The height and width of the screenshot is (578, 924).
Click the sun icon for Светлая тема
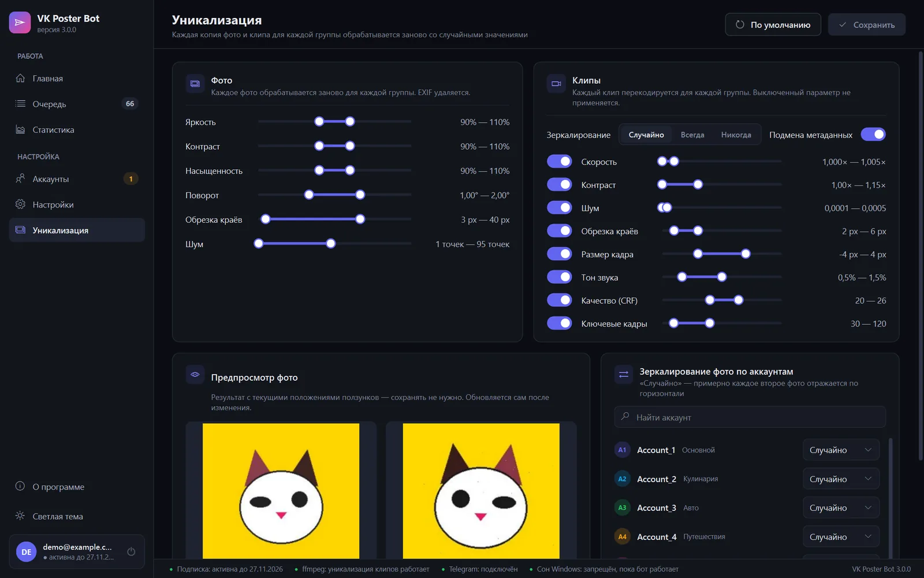[20, 516]
